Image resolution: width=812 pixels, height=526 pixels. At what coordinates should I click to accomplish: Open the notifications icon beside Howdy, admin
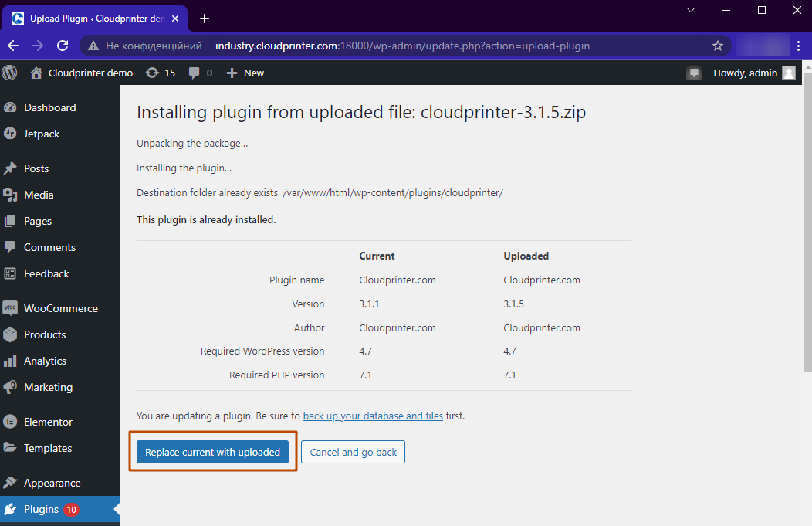point(694,73)
